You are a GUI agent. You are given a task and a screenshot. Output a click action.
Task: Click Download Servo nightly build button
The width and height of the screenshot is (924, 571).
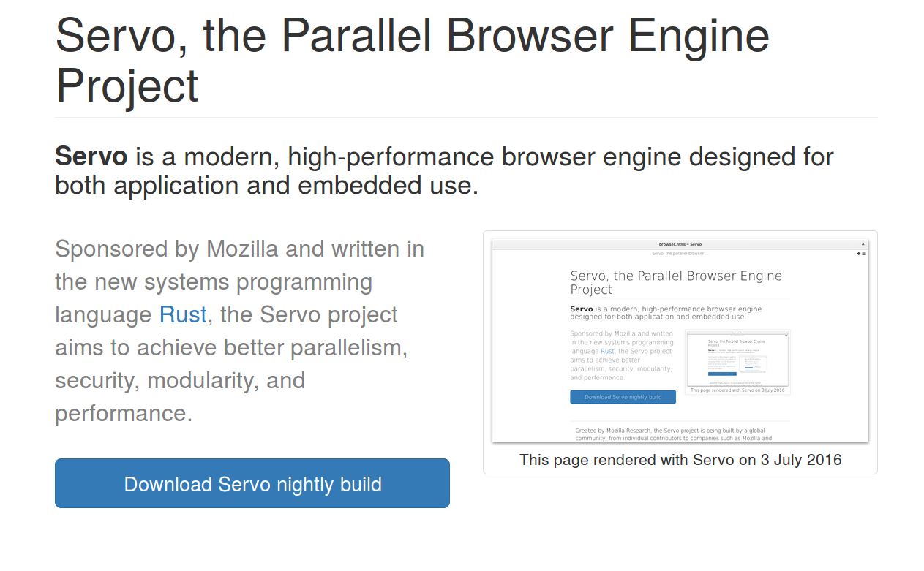(x=252, y=483)
